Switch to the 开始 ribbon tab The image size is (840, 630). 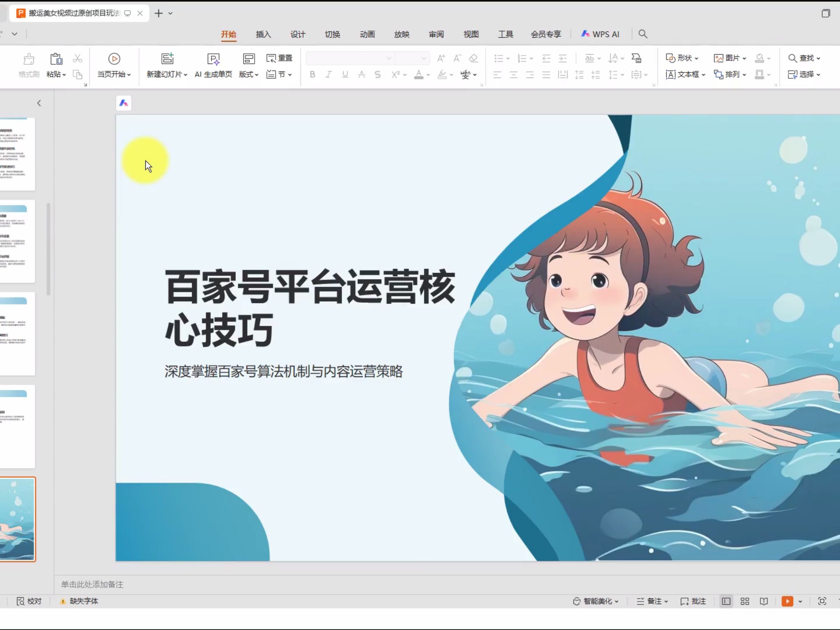tap(228, 34)
